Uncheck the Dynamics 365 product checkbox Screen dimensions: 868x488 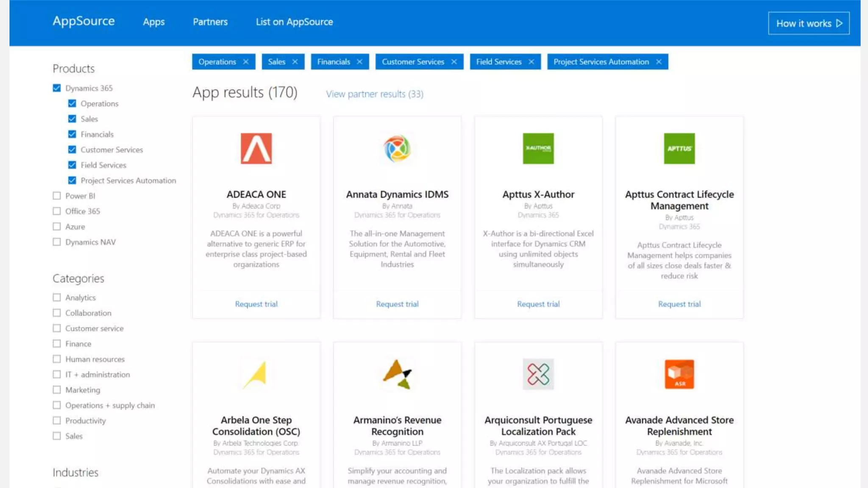pos(57,88)
